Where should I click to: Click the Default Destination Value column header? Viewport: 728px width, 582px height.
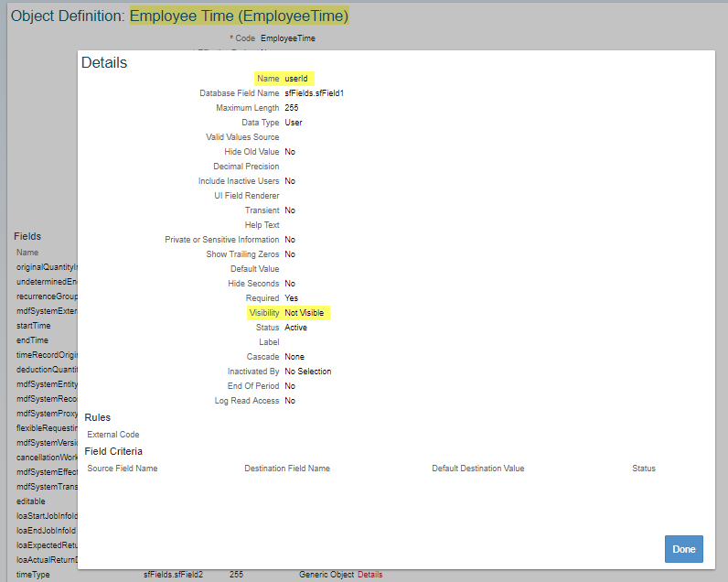pyautogui.click(x=477, y=469)
